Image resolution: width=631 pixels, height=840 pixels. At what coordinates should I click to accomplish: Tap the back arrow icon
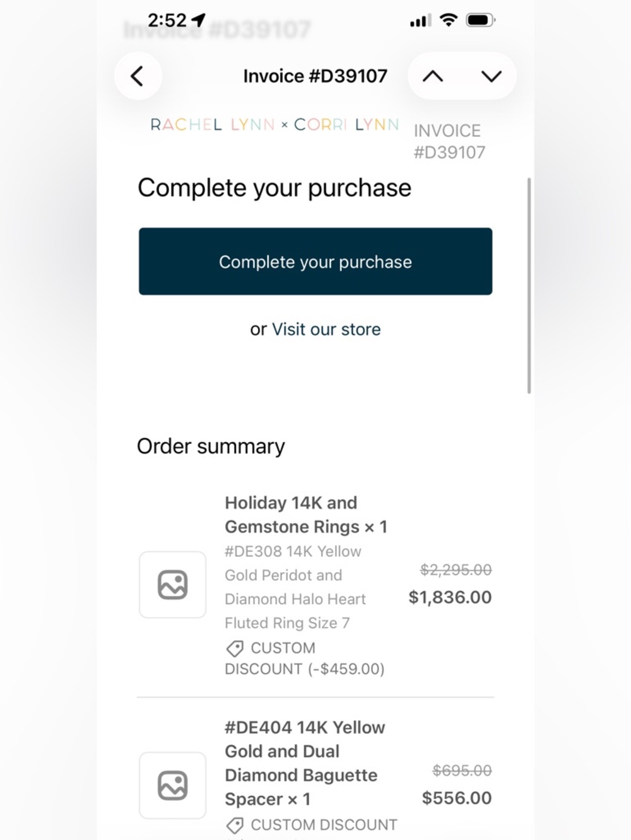click(138, 76)
